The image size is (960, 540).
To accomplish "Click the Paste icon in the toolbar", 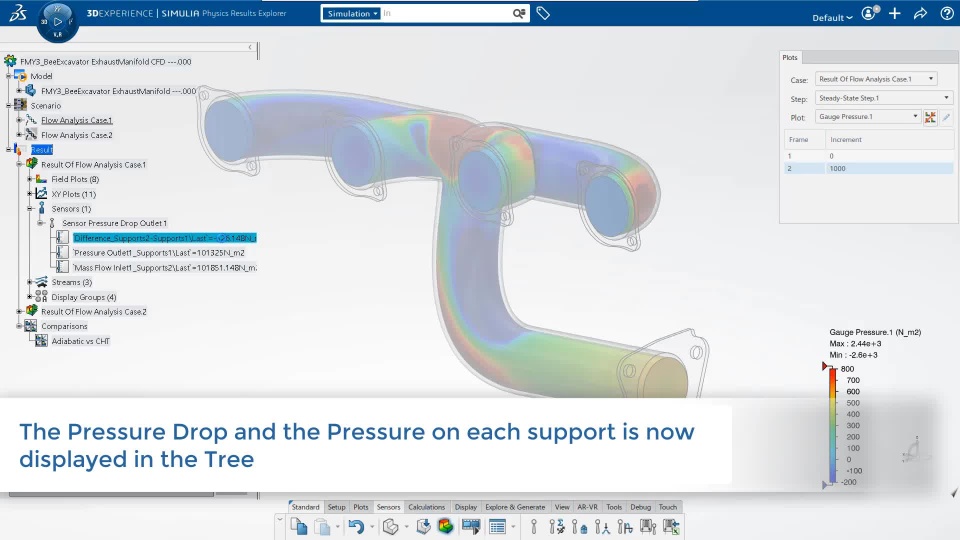I will 322,526.
